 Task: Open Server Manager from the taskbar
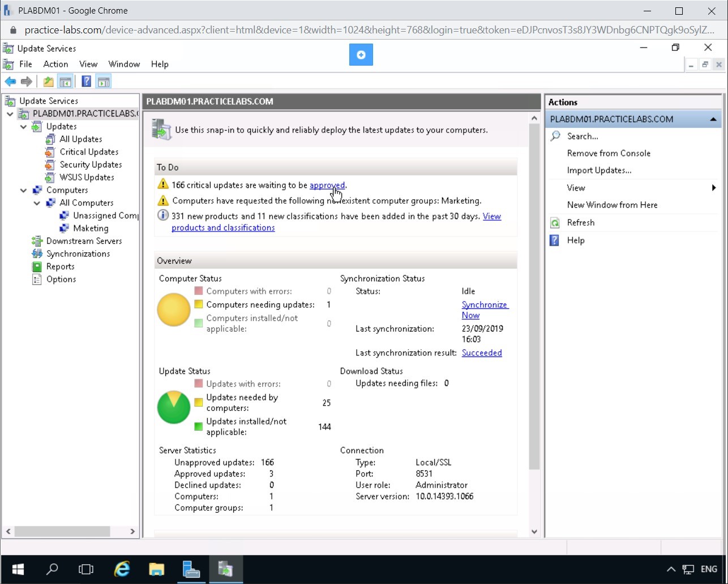pyautogui.click(x=191, y=569)
